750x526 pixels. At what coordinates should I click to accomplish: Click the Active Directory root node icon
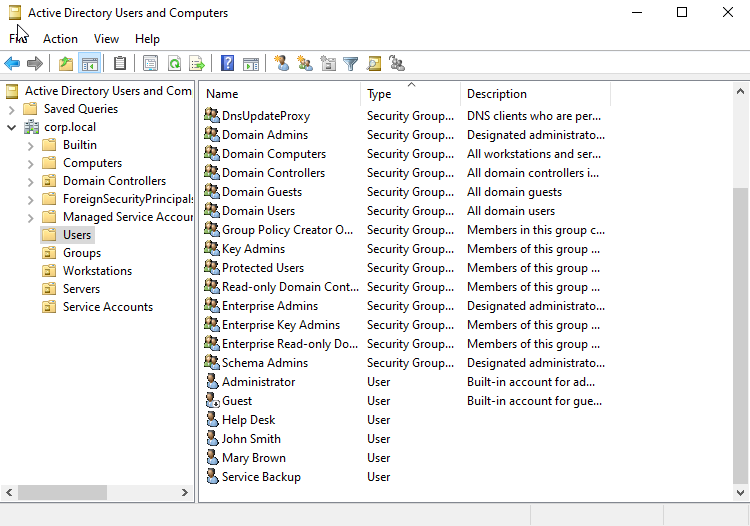point(13,91)
